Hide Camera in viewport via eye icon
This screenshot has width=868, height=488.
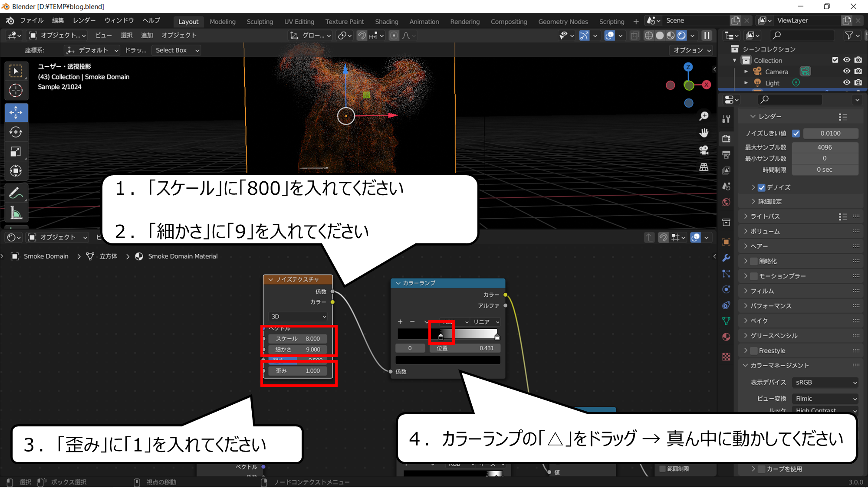click(847, 71)
